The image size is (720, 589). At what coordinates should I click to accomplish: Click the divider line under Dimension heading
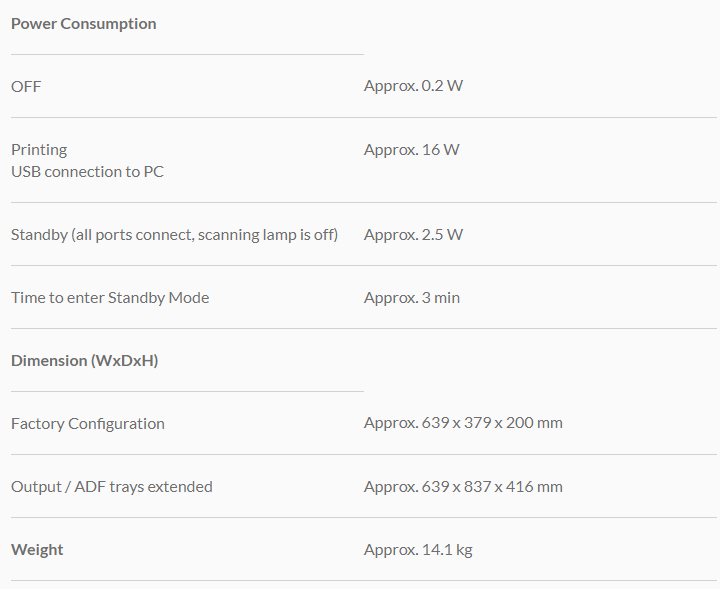coord(187,391)
